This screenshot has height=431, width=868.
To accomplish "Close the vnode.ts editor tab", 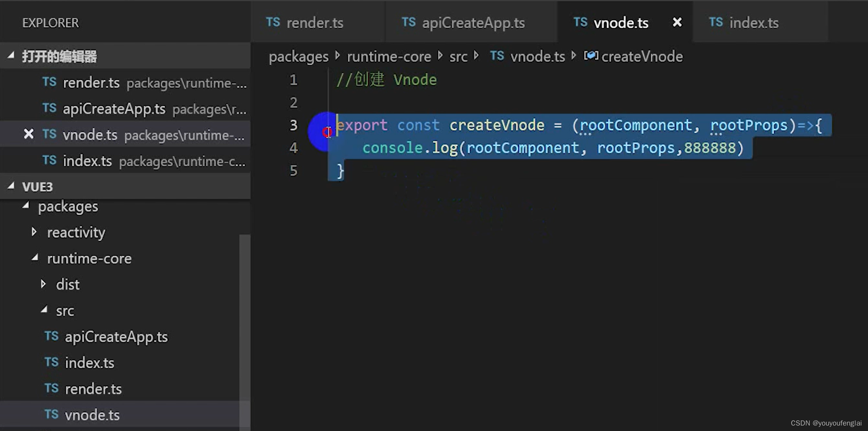I will tap(677, 22).
